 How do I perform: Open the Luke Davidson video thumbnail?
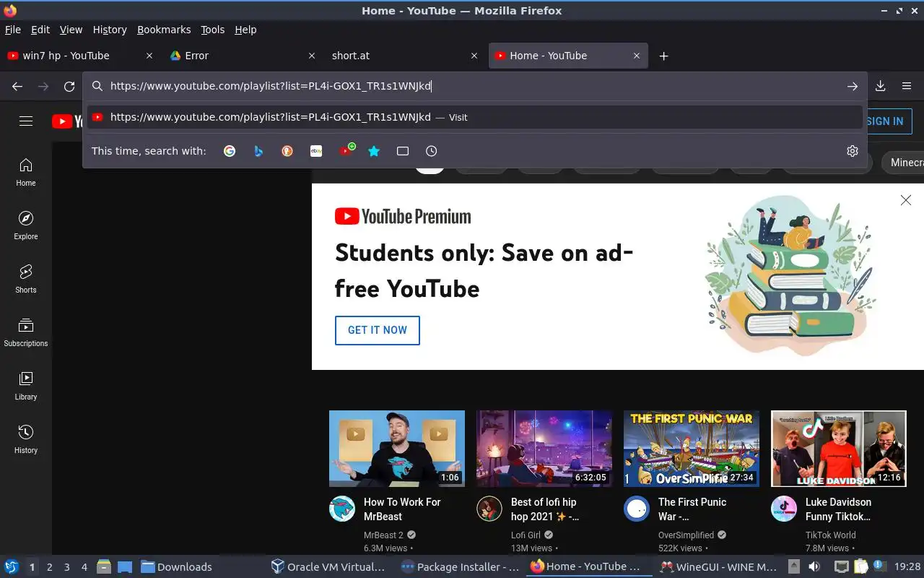point(839,449)
